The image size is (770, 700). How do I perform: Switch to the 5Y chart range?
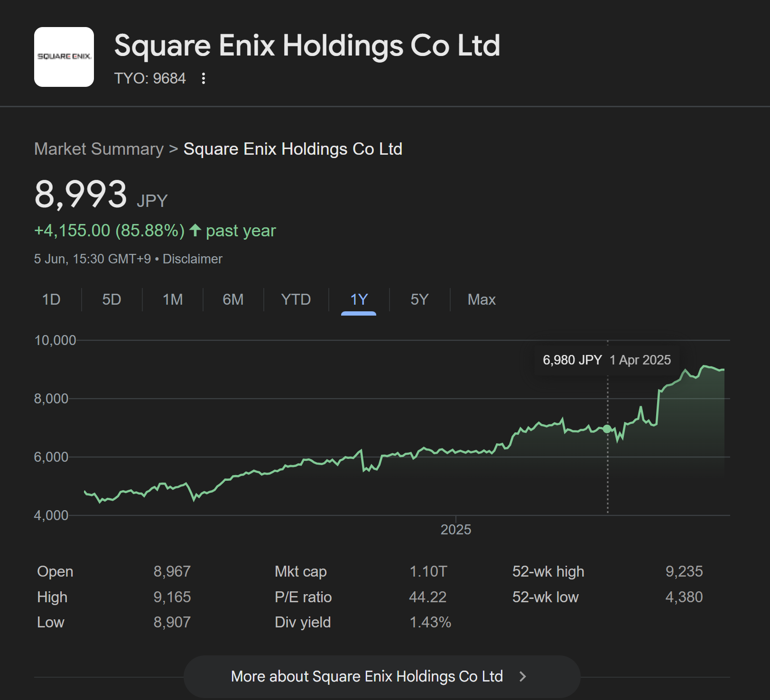point(419,299)
